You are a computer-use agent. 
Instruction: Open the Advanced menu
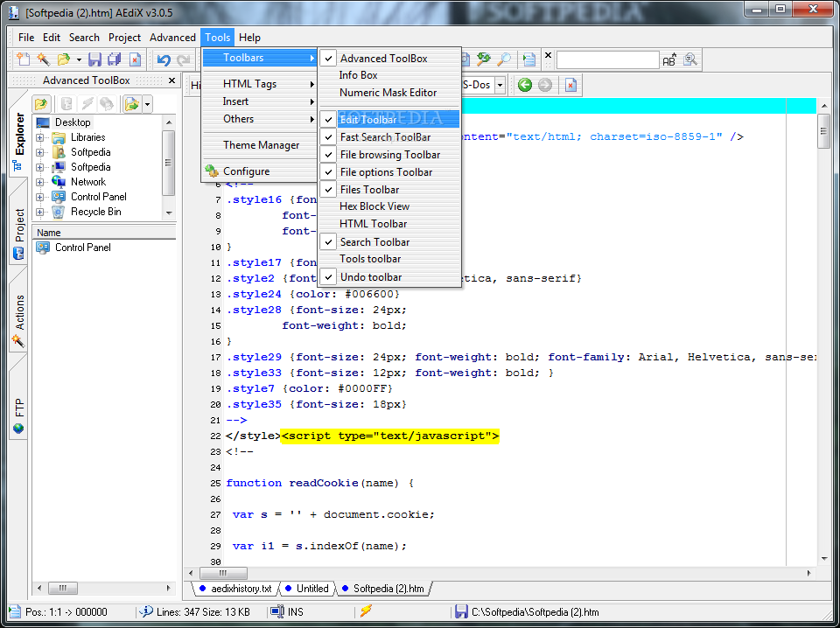pyautogui.click(x=172, y=38)
